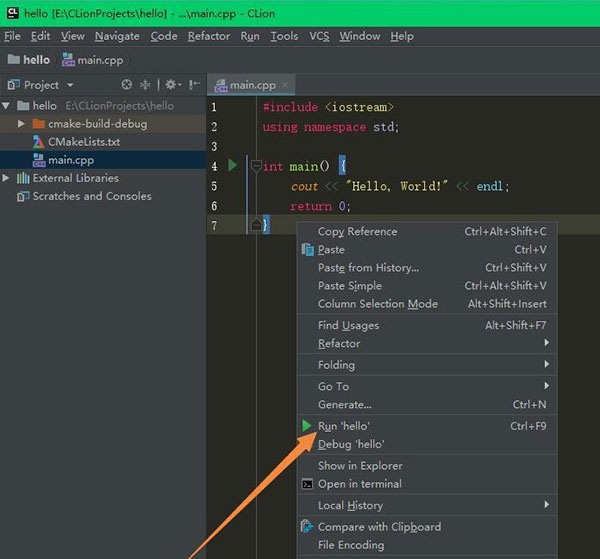The image size is (600, 559).
Task: Click the green run gutter arrow beside main()
Action: [232, 165]
